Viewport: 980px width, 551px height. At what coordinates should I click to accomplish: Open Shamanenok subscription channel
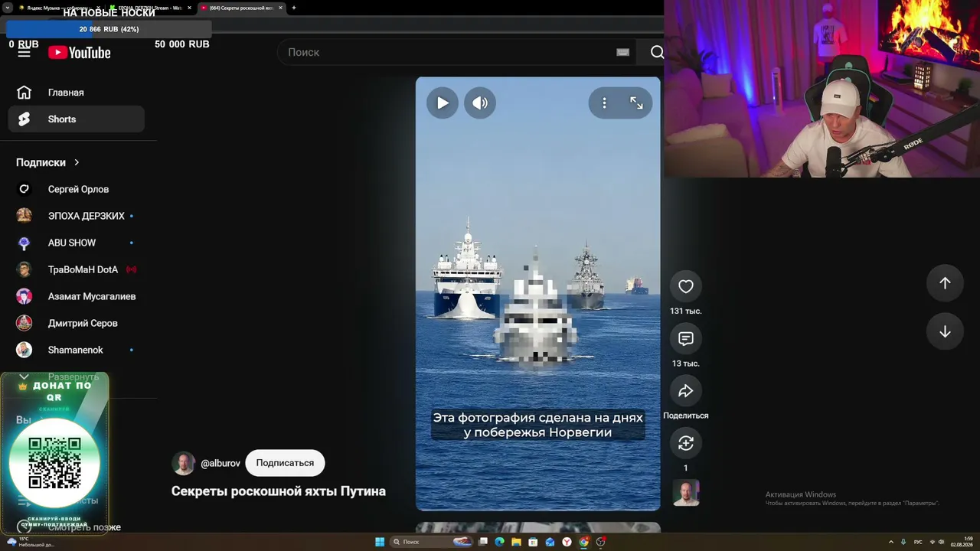(x=76, y=350)
